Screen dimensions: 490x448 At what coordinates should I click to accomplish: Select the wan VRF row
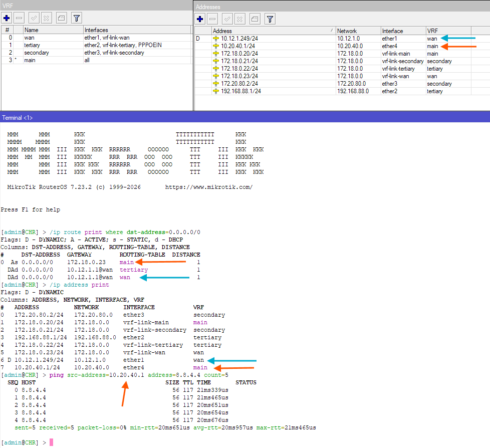tap(96, 38)
